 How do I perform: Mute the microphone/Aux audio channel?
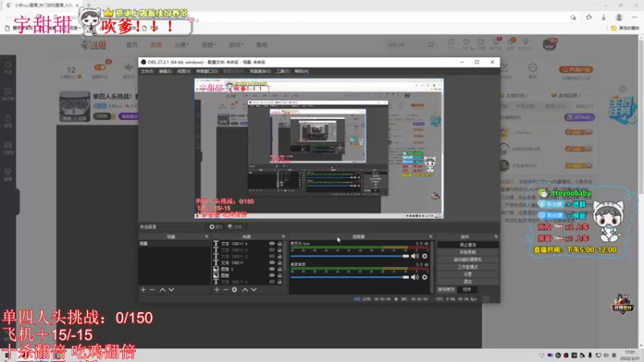[x=415, y=256]
